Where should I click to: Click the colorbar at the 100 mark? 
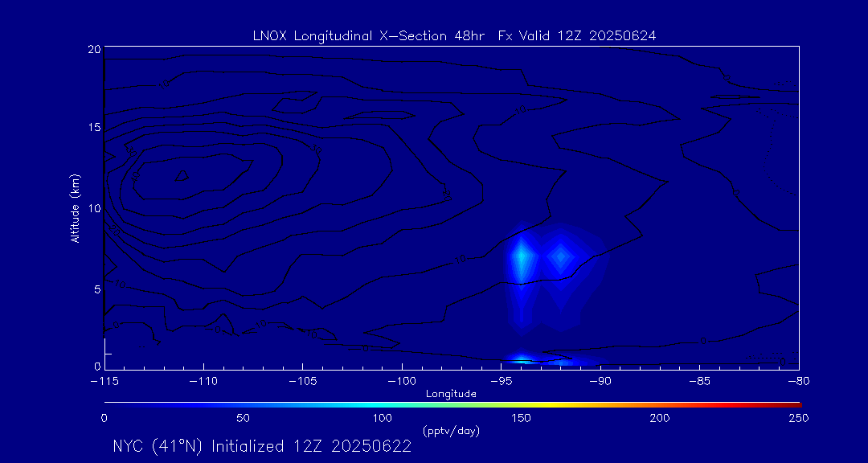coord(383,405)
